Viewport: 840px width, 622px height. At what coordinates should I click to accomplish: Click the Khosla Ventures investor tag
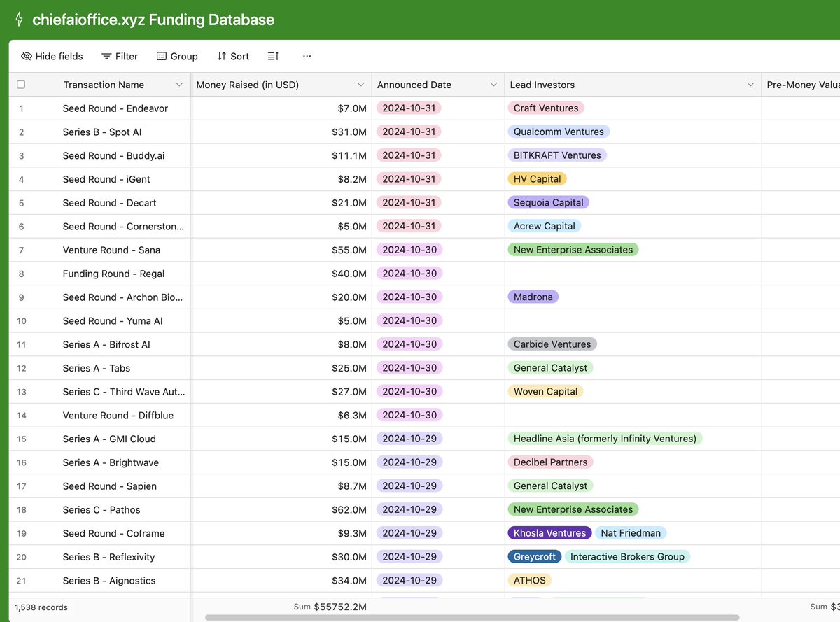[549, 533]
